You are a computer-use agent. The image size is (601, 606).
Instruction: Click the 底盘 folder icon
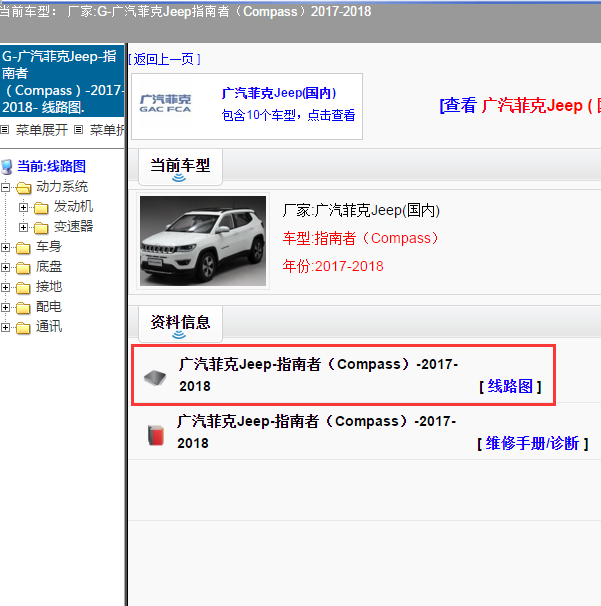(x=23, y=268)
